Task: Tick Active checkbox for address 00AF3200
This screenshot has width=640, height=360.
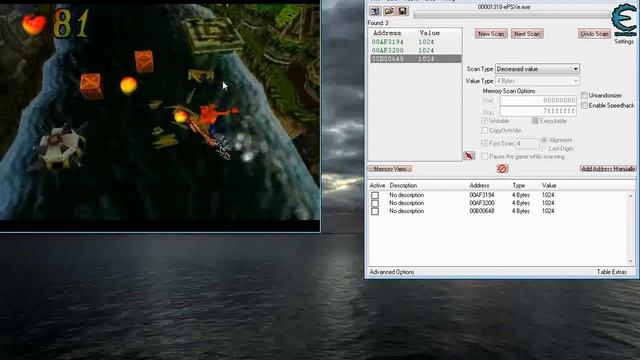Action: (375, 203)
